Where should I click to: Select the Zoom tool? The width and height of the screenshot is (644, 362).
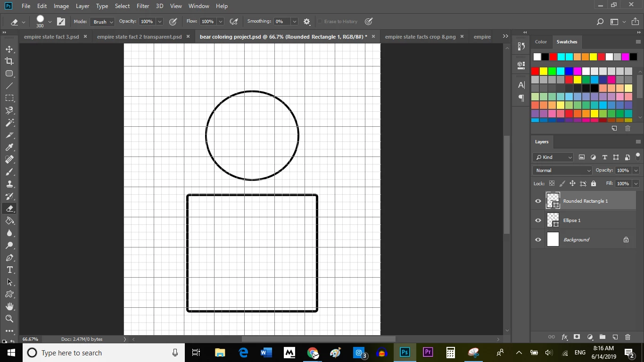tap(9, 319)
